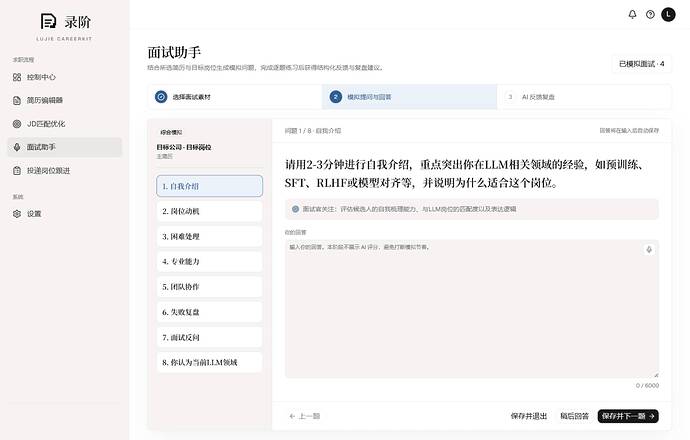The image size is (690, 440).
Task: Select question 5. 团队协作
Action: [209, 286]
